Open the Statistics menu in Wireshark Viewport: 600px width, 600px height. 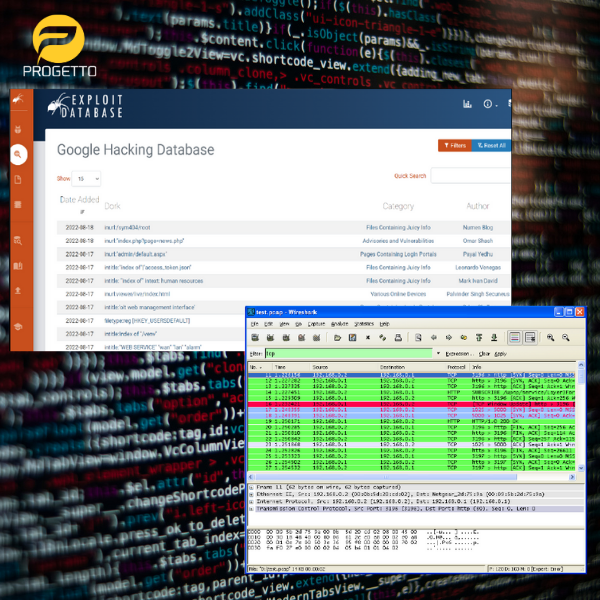coord(365,324)
